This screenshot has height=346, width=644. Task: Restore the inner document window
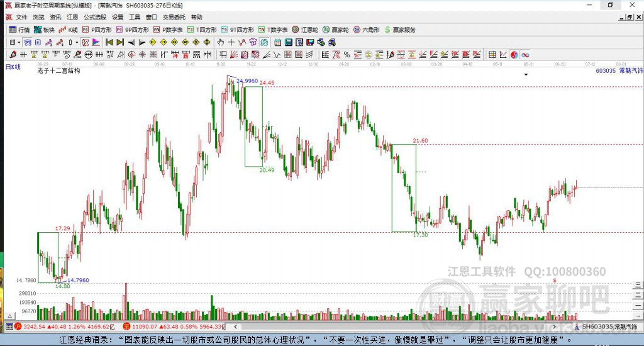coord(630,17)
